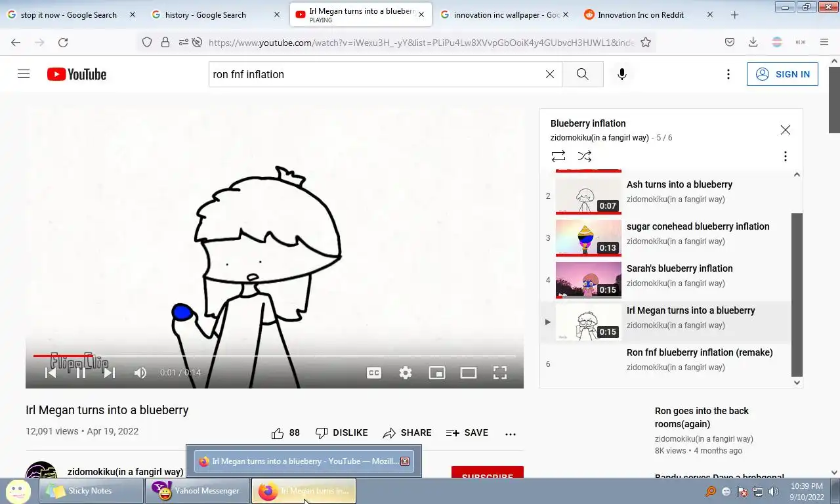Show site security padlock info
Viewport: 840px width, 504px height.
coord(165,42)
